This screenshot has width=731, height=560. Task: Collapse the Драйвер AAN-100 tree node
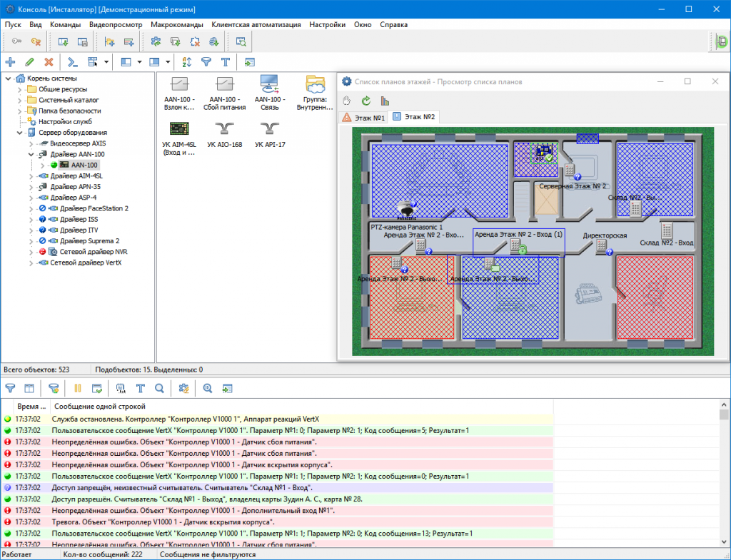[x=31, y=154]
